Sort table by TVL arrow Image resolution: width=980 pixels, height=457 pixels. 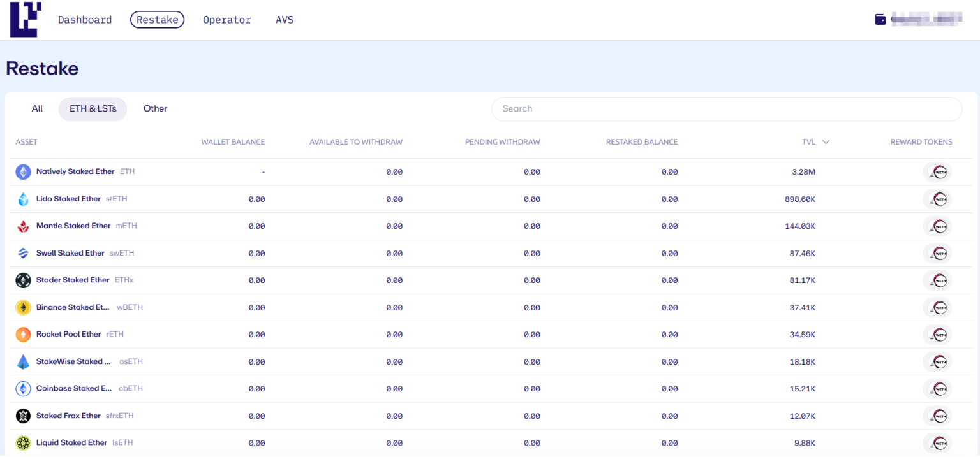pyautogui.click(x=826, y=142)
